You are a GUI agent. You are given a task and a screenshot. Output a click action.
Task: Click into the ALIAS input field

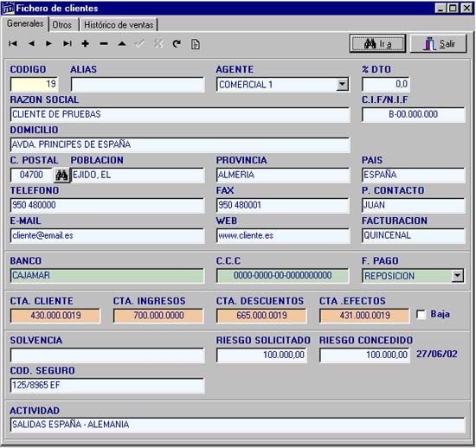pyautogui.click(x=138, y=84)
